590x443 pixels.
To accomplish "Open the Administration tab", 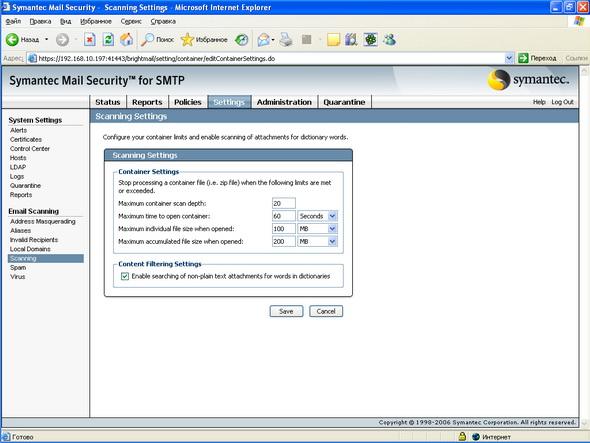I will point(284,102).
